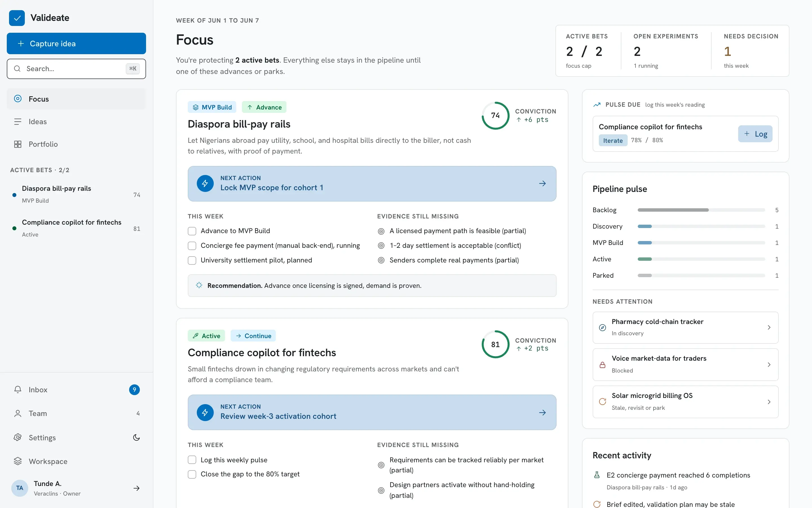The width and height of the screenshot is (812, 508).
Task: Go to Portfolio in sidebar
Action: pos(76,144)
